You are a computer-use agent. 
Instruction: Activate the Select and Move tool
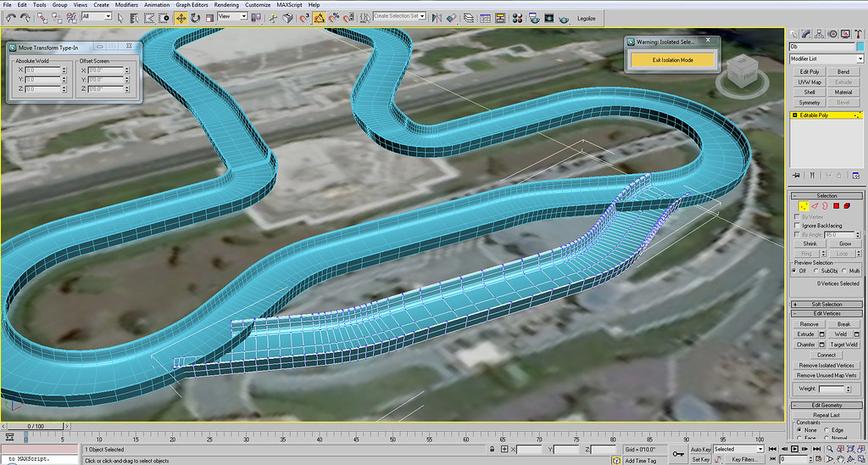tap(181, 19)
